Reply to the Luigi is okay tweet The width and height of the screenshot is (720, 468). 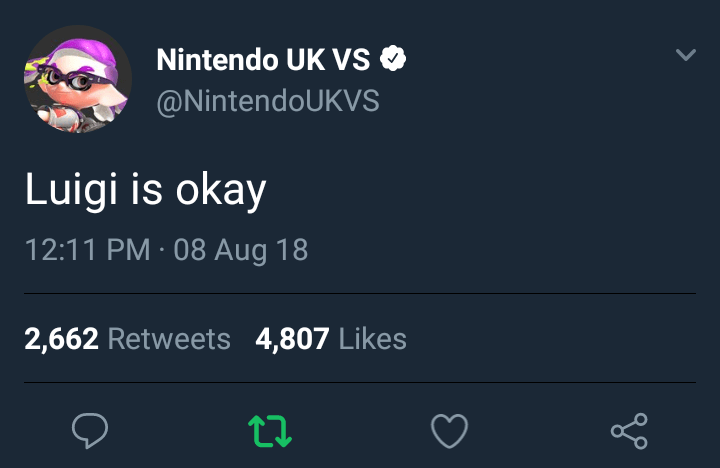[x=90, y=430]
